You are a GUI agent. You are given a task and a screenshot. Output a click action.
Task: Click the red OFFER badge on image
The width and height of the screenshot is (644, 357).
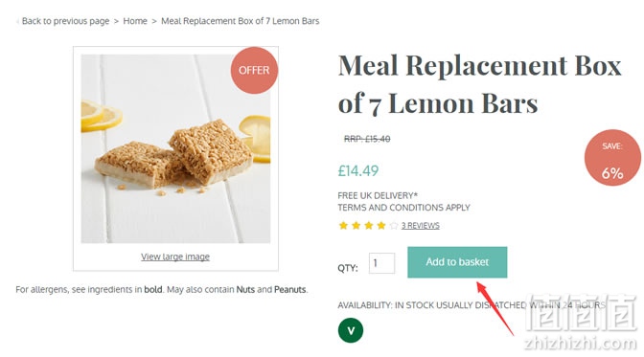pos(254,70)
